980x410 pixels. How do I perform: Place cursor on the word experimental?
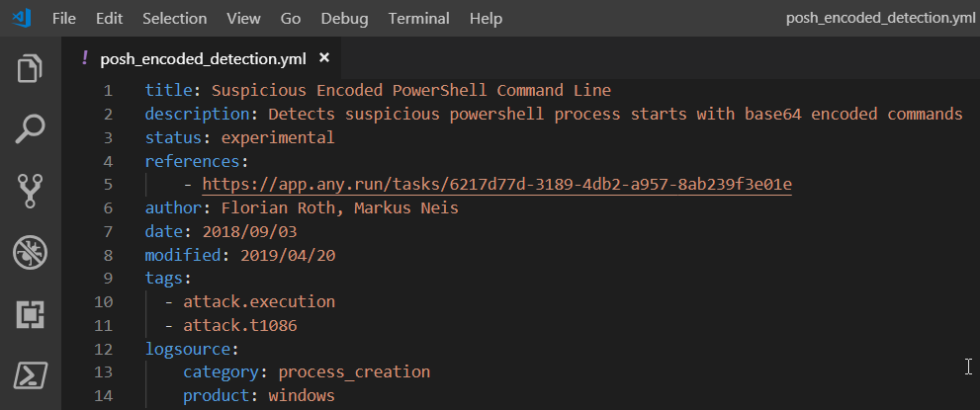[278, 137]
